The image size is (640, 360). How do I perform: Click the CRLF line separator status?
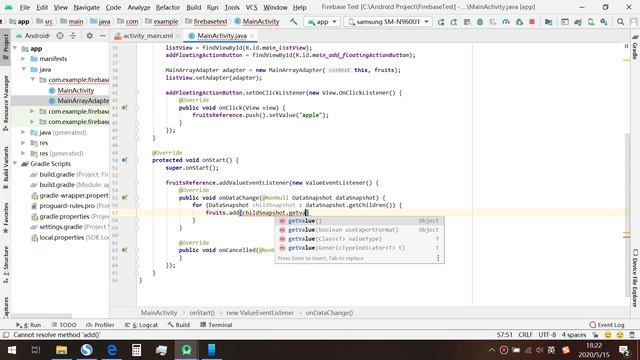click(x=525, y=335)
